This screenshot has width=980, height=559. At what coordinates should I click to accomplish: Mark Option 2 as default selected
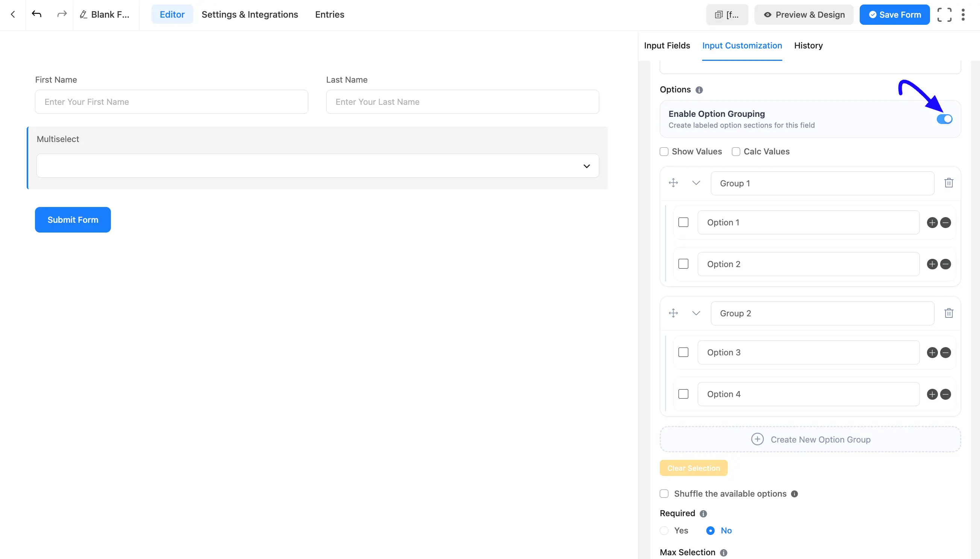pos(683,264)
